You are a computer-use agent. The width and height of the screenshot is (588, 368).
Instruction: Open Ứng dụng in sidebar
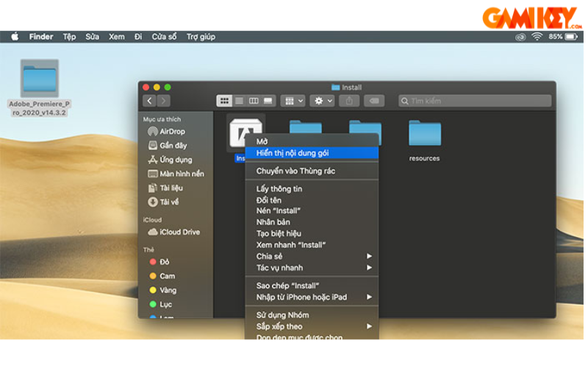(x=171, y=160)
